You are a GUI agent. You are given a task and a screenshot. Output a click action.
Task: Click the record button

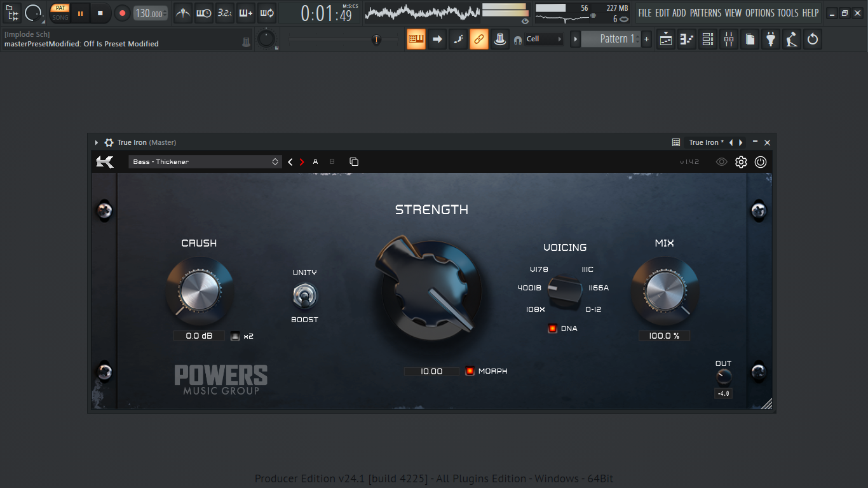[122, 13]
